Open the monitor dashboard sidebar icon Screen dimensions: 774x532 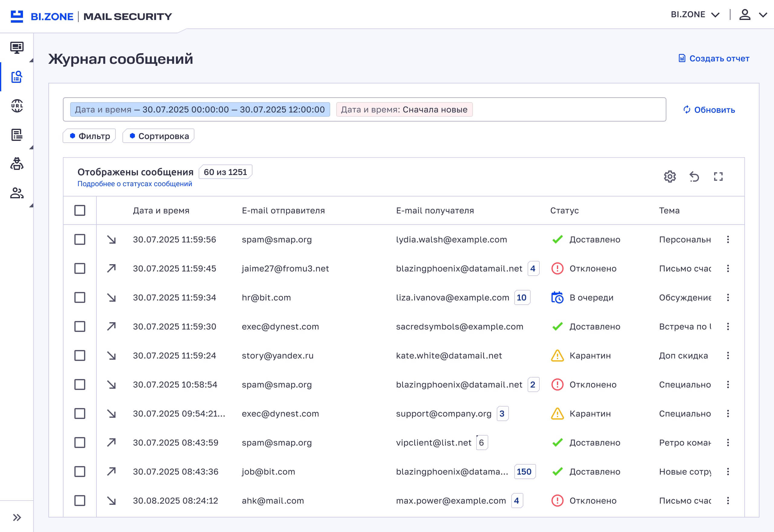coord(17,47)
